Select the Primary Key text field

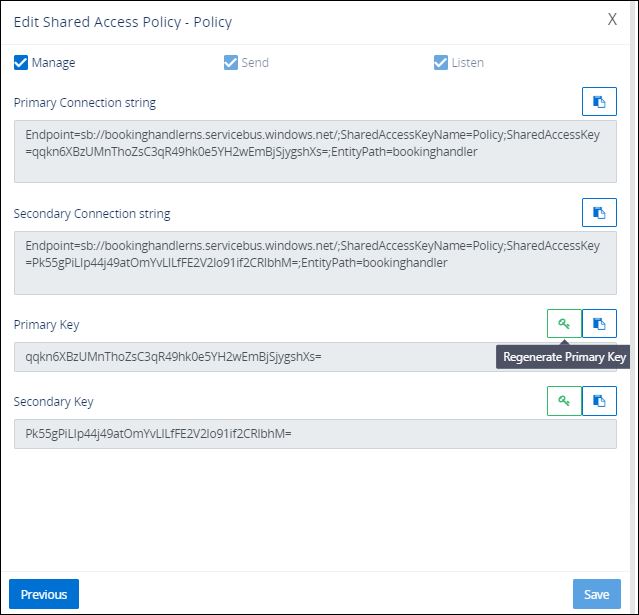(x=250, y=357)
